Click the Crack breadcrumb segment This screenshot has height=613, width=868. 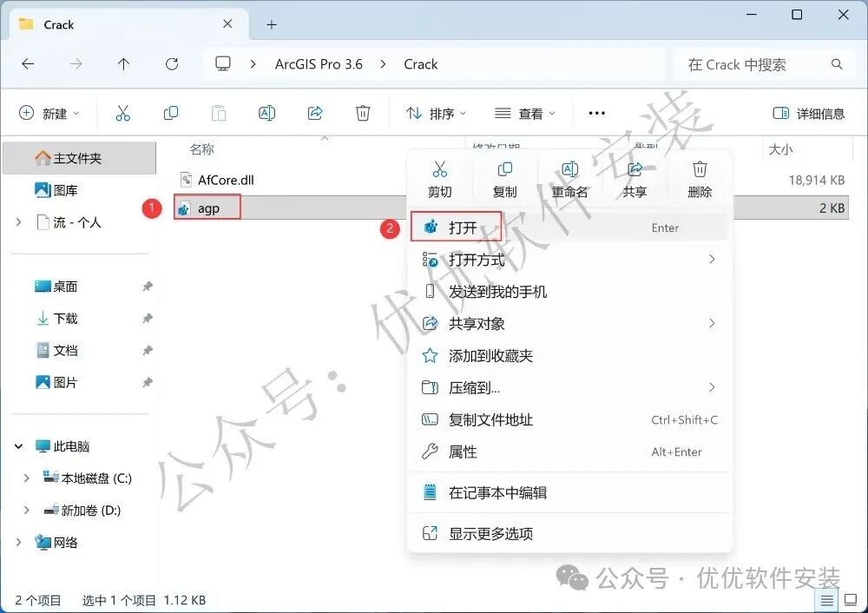(x=421, y=64)
